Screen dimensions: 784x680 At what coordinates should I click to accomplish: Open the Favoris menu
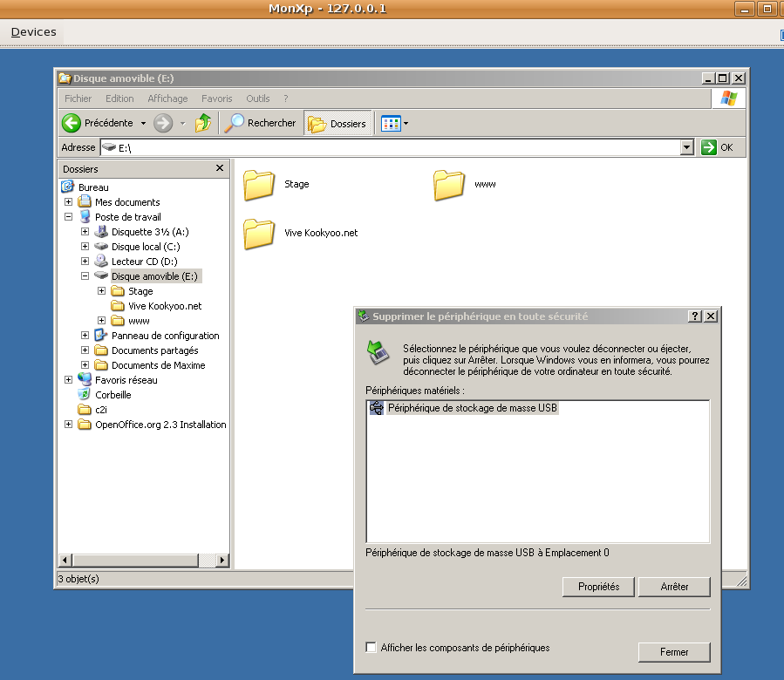click(x=216, y=99)
